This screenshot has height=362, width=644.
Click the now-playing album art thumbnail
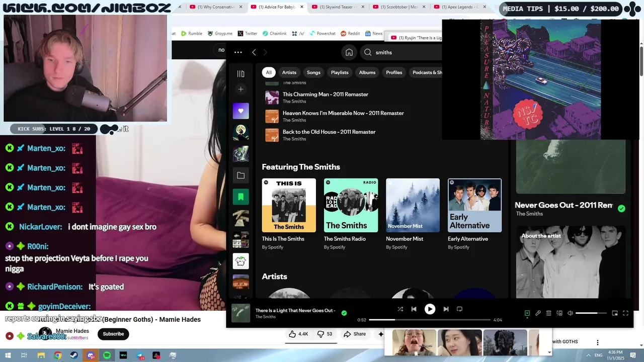coord(240,313)
